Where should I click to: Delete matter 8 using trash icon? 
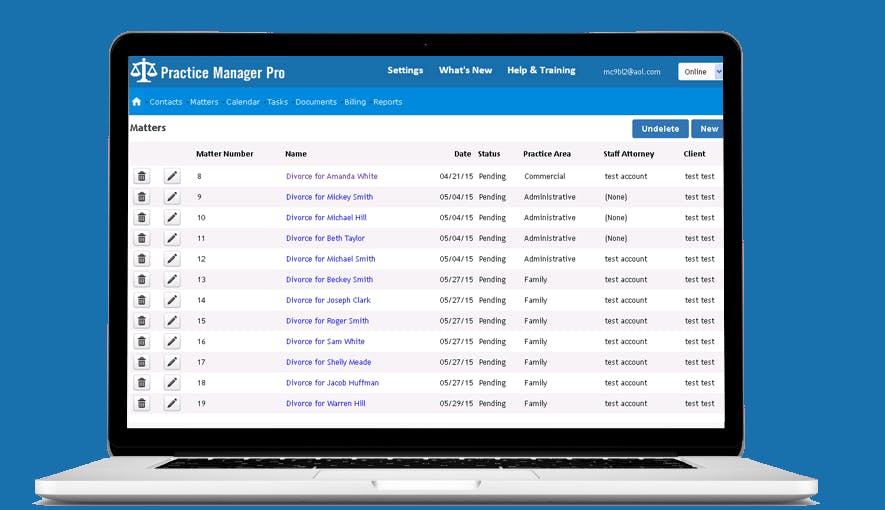click(142, 176)
